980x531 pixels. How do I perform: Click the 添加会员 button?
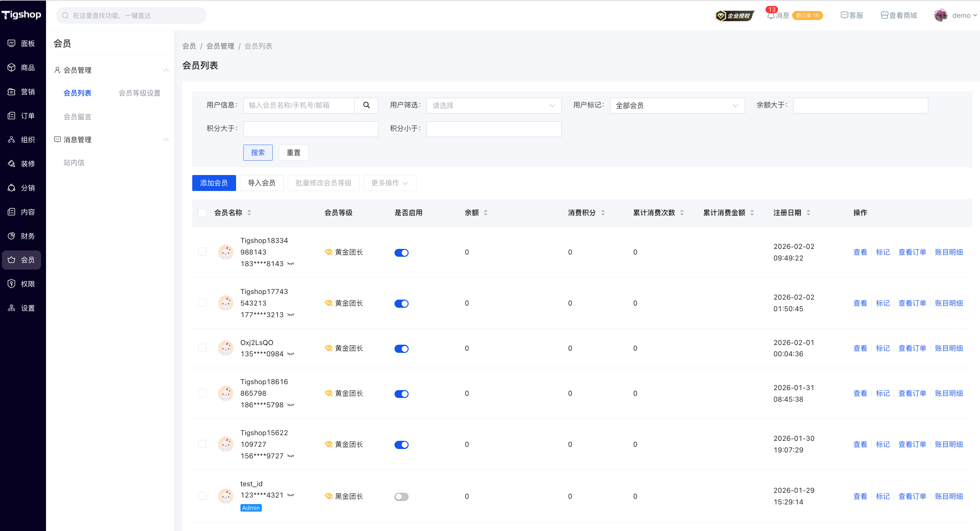[x=214, y=183]
